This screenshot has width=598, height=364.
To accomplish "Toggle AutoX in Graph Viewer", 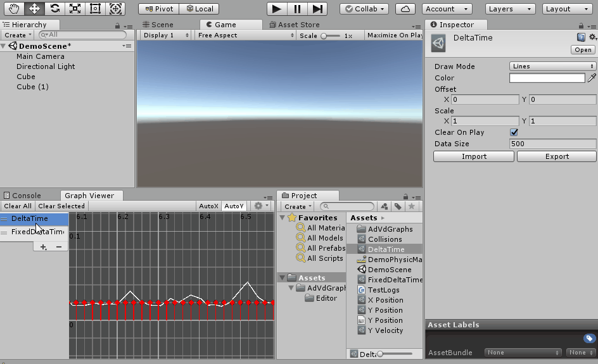I will (208, 206).
